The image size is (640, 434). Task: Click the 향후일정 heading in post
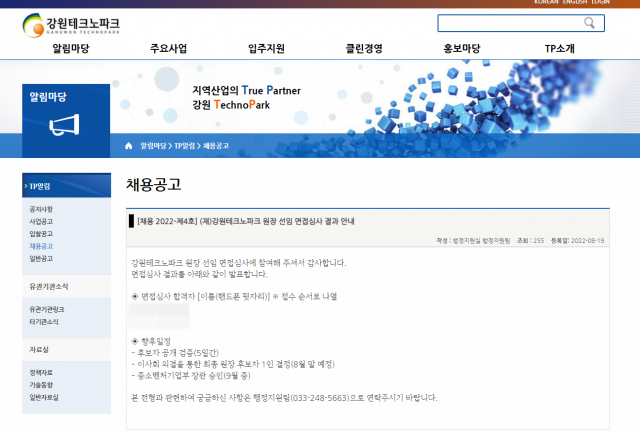point(151,341)
